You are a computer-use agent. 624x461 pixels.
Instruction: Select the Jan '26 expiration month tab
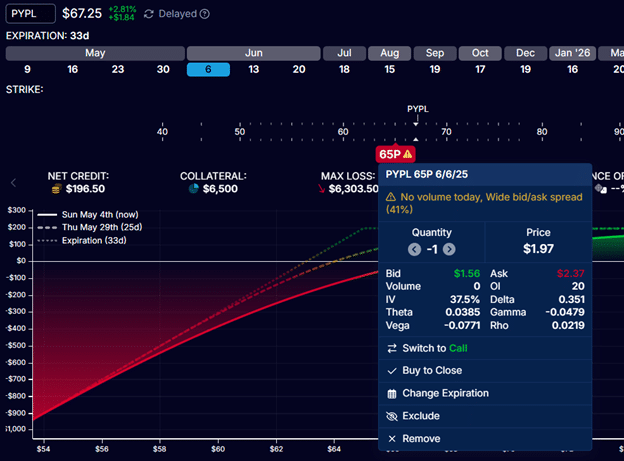(572, 53)
